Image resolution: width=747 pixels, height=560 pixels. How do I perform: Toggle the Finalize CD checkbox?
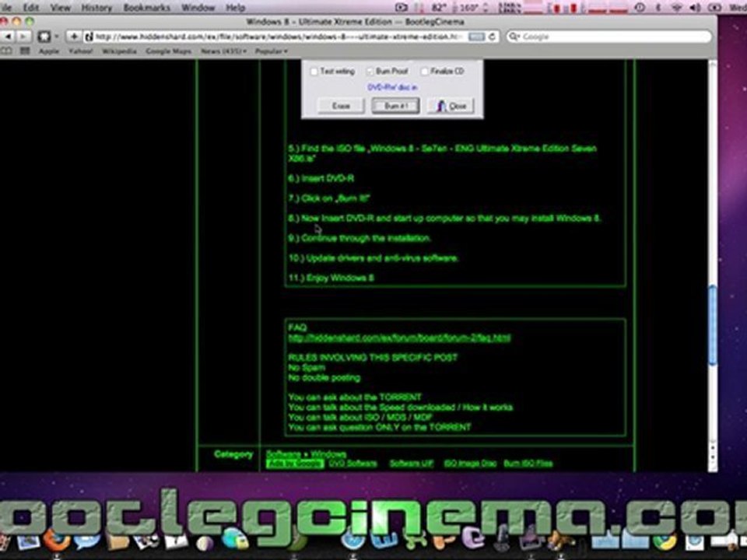(x=425, y=72)
